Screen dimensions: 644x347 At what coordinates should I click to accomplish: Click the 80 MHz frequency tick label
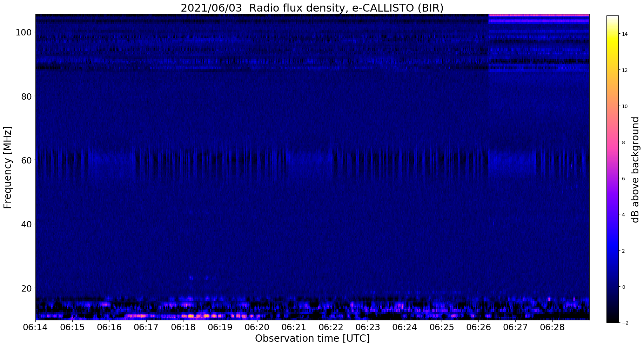(26, 96)
